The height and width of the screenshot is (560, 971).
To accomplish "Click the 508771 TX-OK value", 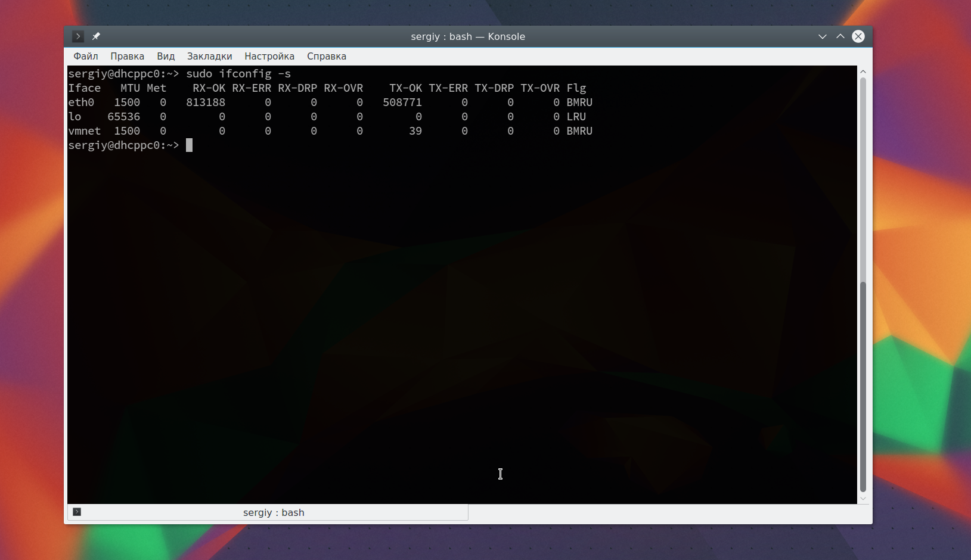I will point(402,102).
